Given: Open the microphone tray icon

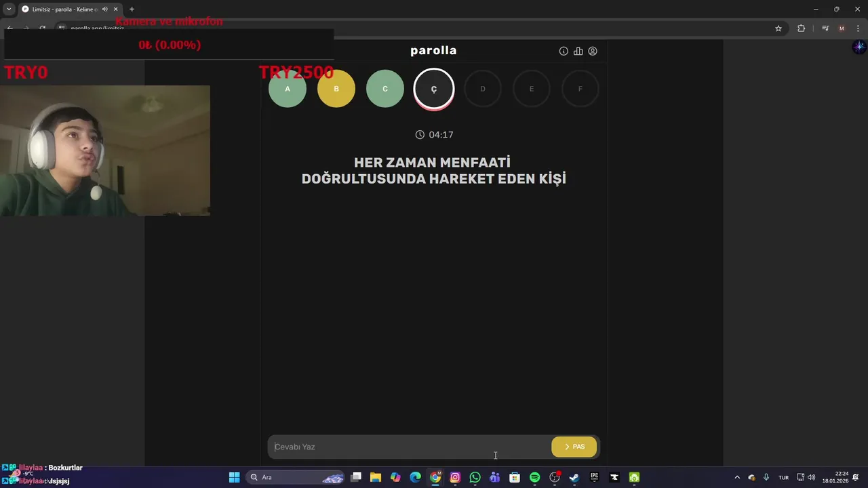Looking at the screenshot, I should [766, 477].
